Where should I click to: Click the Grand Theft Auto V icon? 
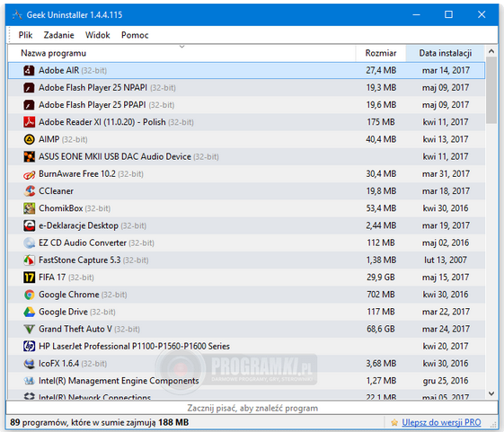point(29,329)
